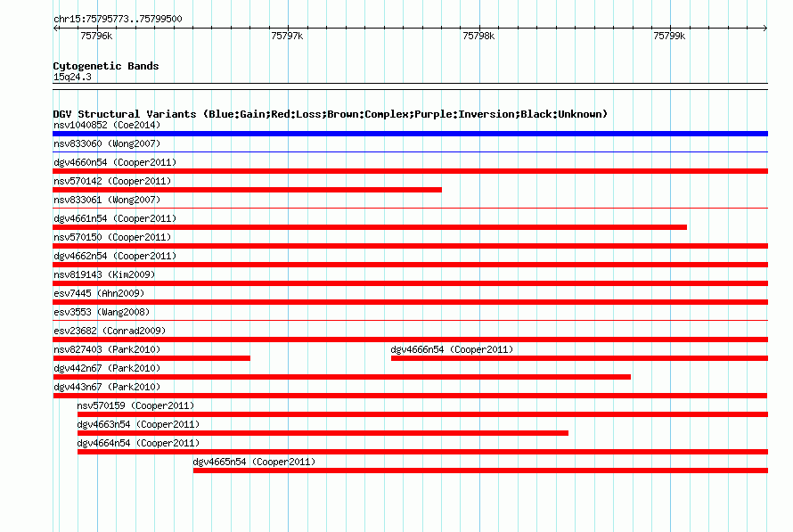Select the red dgv442n67 loss bar

342,377
